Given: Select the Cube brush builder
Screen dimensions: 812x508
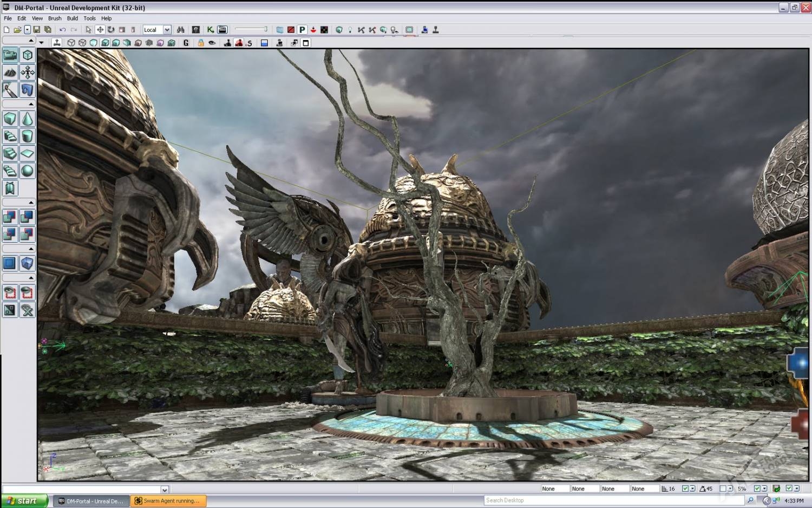Looking at the screenshot, I should 10,119.
